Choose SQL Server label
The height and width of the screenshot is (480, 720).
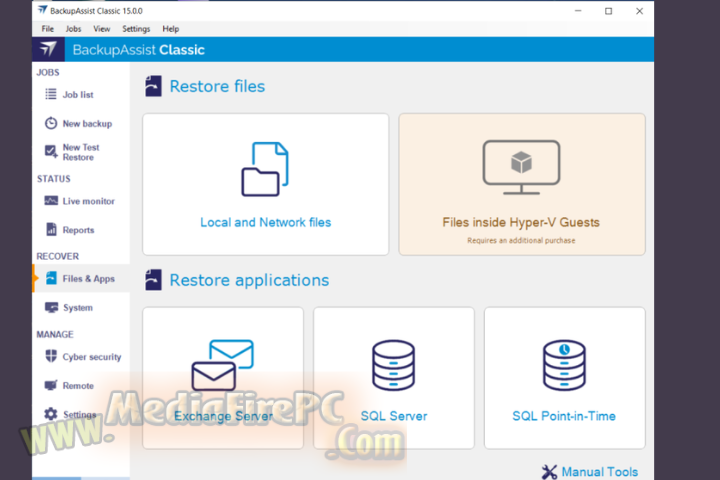click(x=394, y=416)
